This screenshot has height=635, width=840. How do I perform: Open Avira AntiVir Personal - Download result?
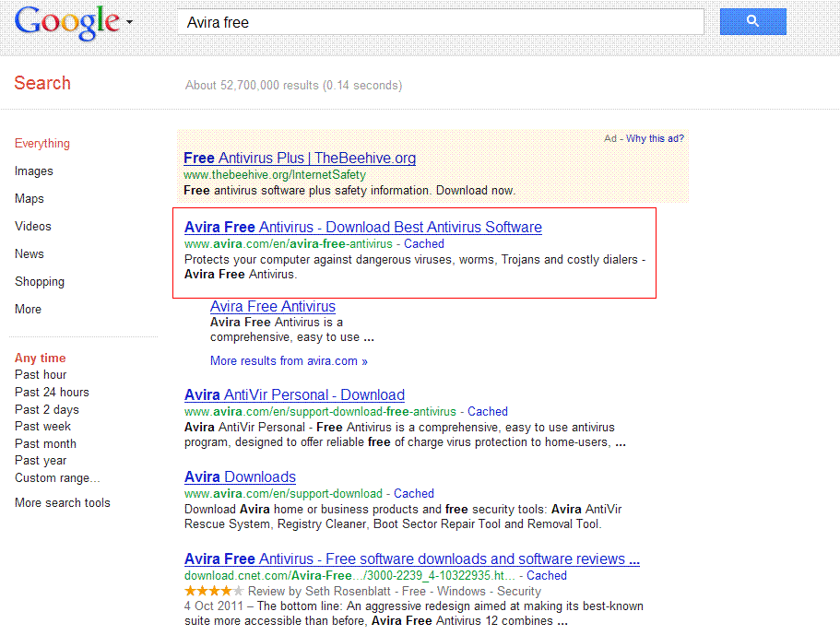294,394
